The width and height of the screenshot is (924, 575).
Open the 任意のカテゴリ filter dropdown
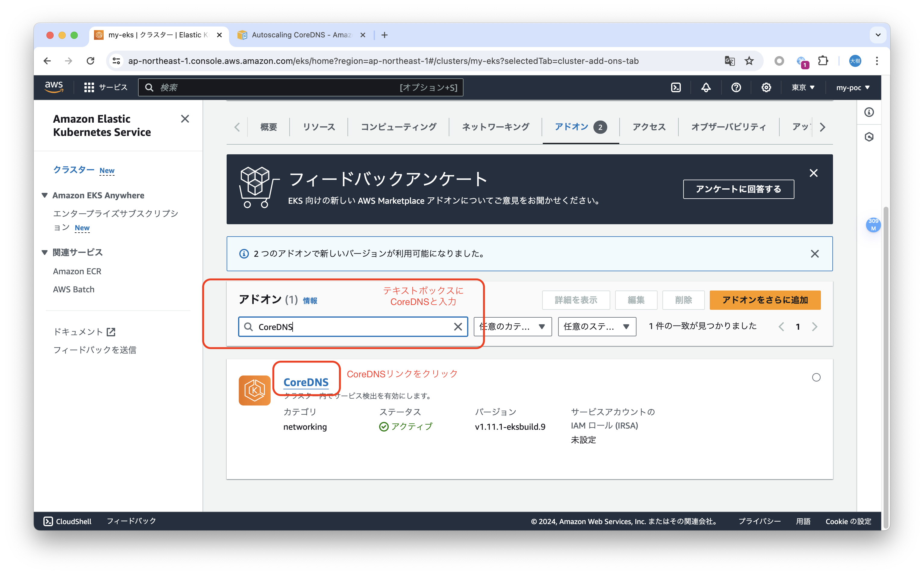pos(513,327)
